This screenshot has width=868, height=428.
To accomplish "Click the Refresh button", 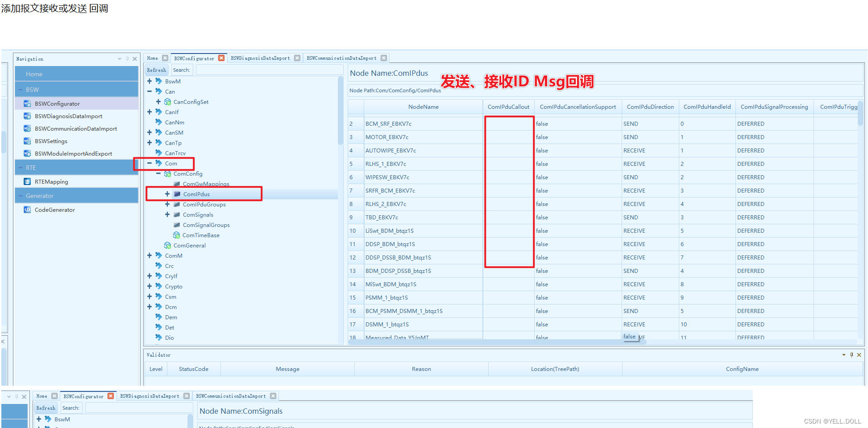I will click(157, 70).
